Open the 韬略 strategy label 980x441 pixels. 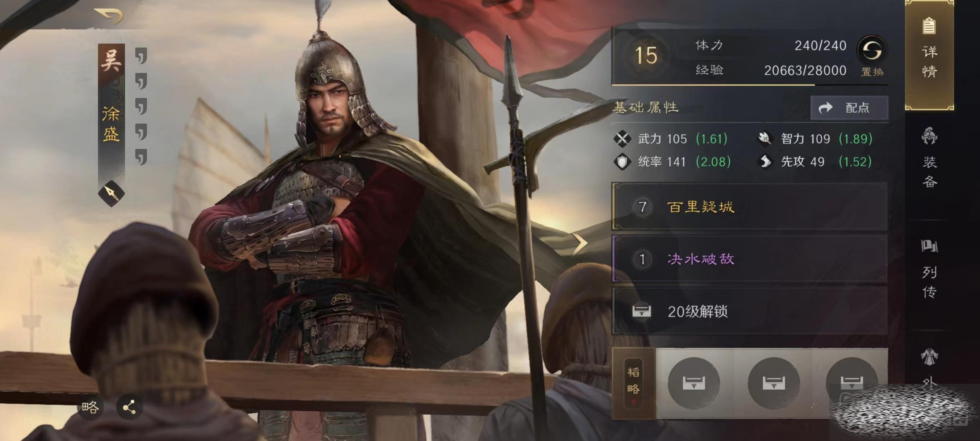tap(633, 383)
